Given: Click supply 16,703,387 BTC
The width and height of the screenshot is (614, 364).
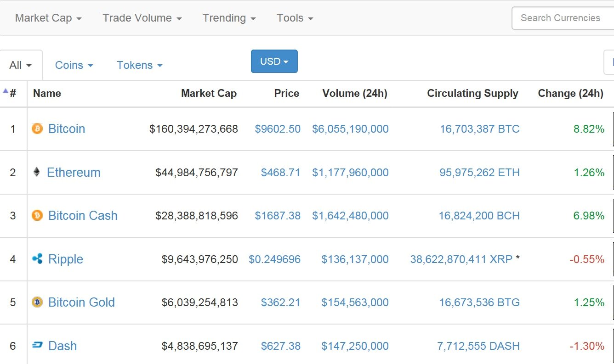Looking at the screenshot, I should click(x=480, y=129).
